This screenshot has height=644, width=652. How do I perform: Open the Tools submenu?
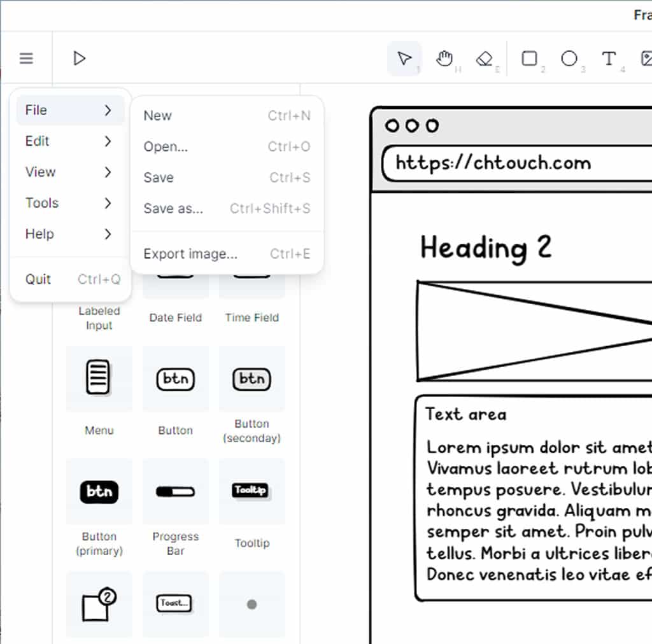pyautogui.click(x=70, y=203)
